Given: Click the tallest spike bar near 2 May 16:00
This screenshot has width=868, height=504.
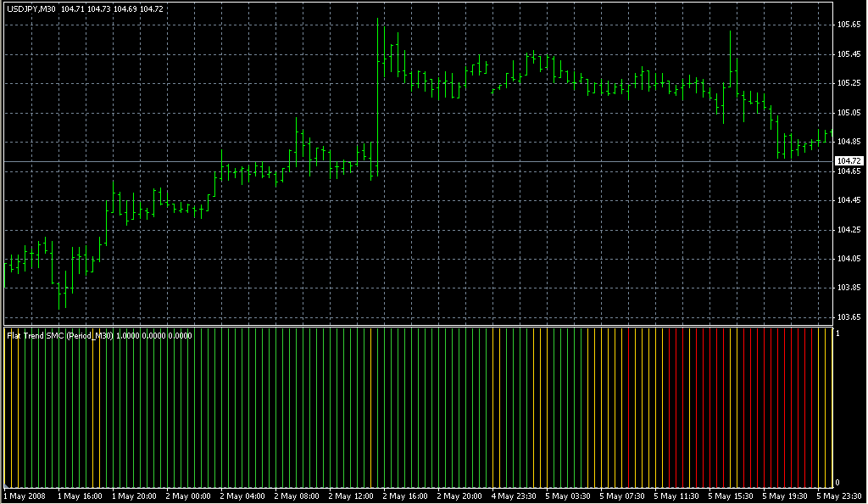Looking at the screenshot, I should (x=378, y=85).
